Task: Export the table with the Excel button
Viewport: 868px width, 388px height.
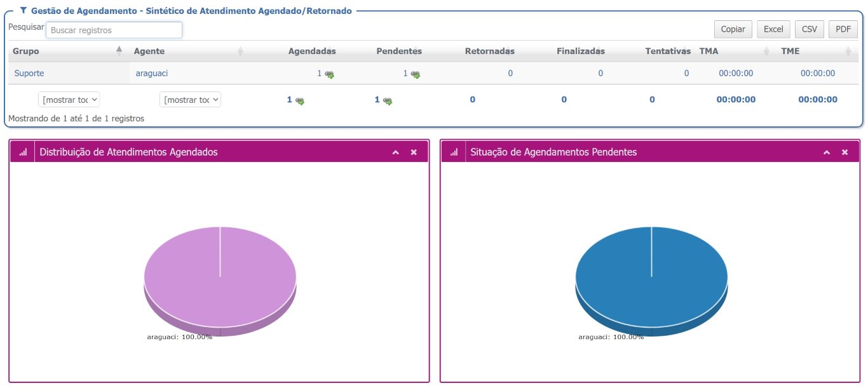Action: 773,29
